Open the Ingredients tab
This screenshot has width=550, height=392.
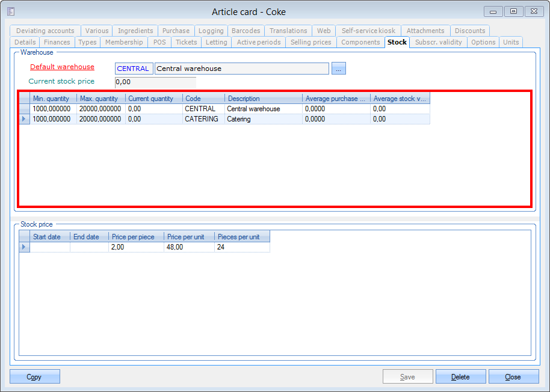pyautogui.click(x=135, y=31)
